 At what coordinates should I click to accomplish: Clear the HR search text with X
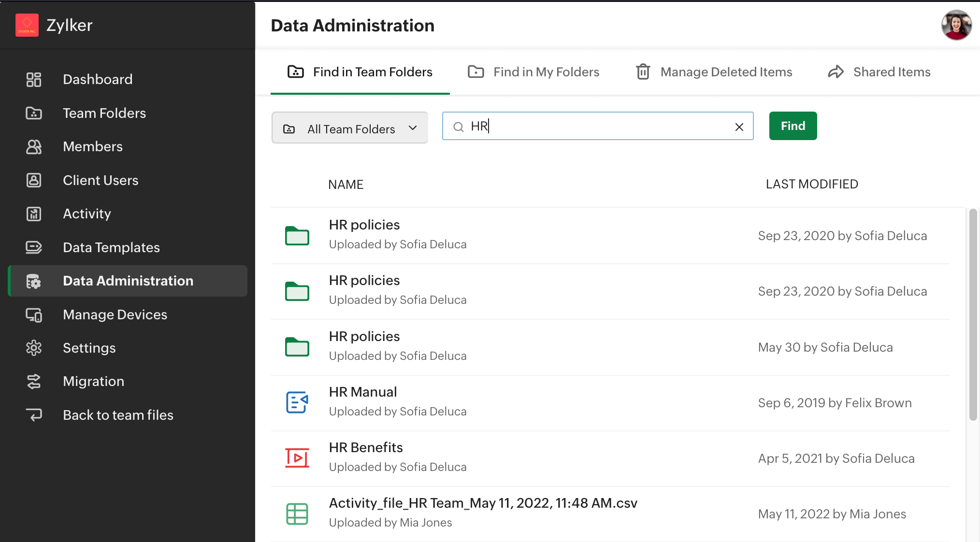[x=739, y=127]
